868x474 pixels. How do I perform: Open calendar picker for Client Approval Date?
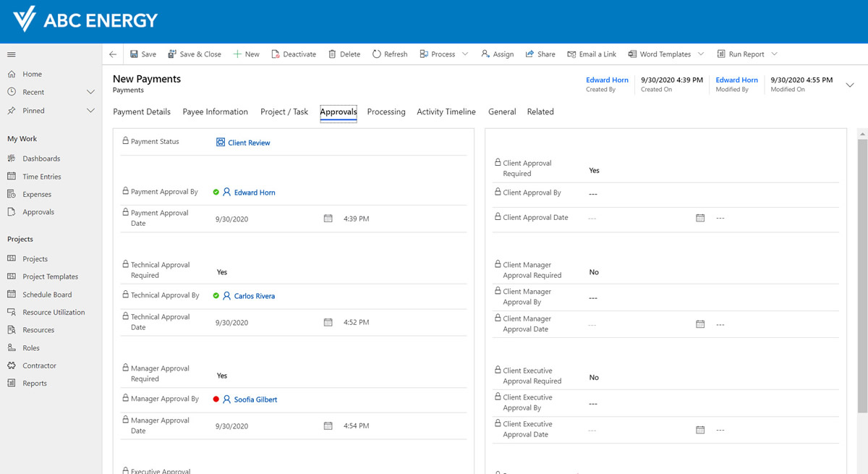click(x=699, y=218)
